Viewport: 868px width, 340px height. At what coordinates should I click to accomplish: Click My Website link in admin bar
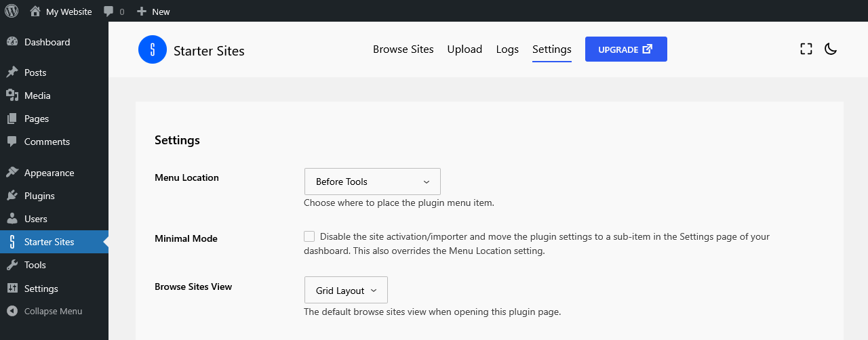click(68, 12)
